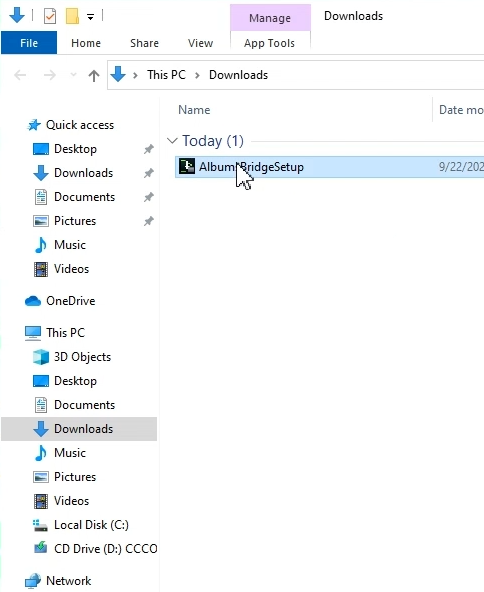Image resolution: width=484 pixels, height=592 pixels.
Task: Open Network in the navigation pane
Action: tap(69, 581)
